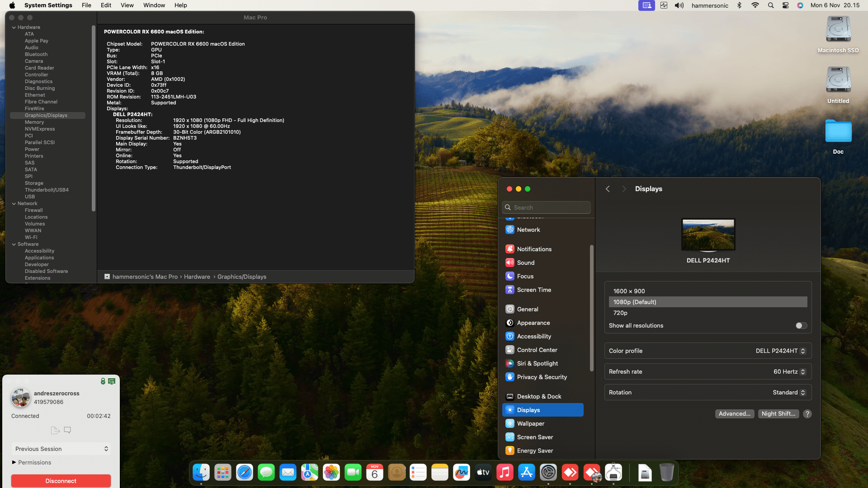The height and width of the screenshot is (488, 868).
Task: Open Wallpaper in the Settings sidebar
Action: (x=542, y=423)
